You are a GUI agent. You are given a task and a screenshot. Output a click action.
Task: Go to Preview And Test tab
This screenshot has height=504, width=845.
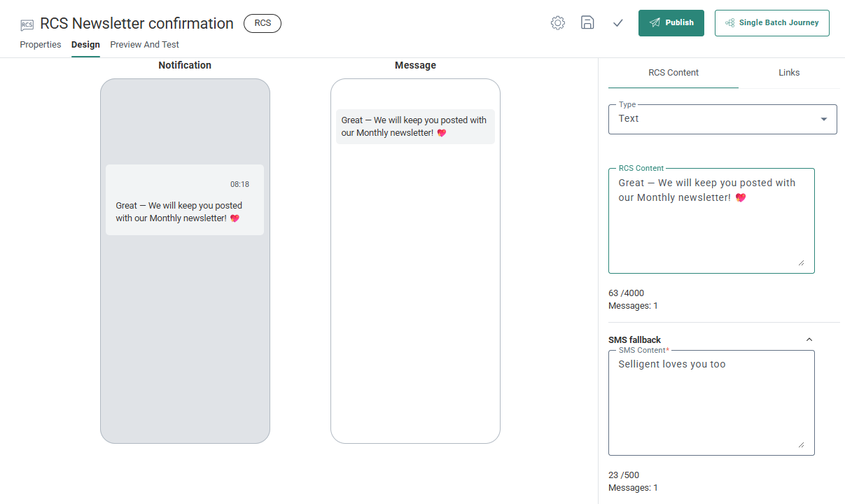(x=144, y=45)
